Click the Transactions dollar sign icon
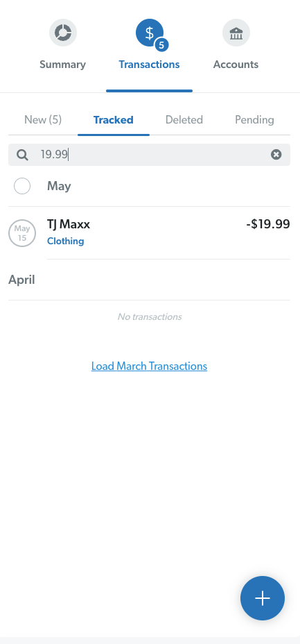 point(150,33)
